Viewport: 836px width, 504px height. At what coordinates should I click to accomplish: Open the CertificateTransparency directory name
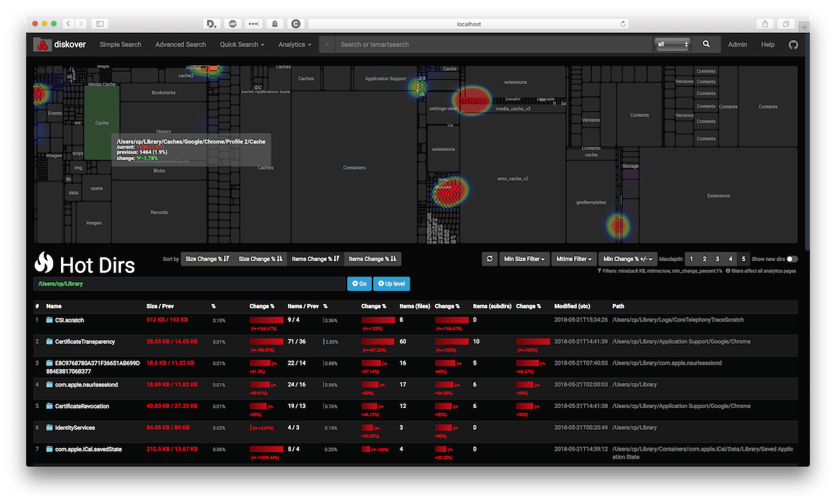pyautogui.click(x=85, y=342)
